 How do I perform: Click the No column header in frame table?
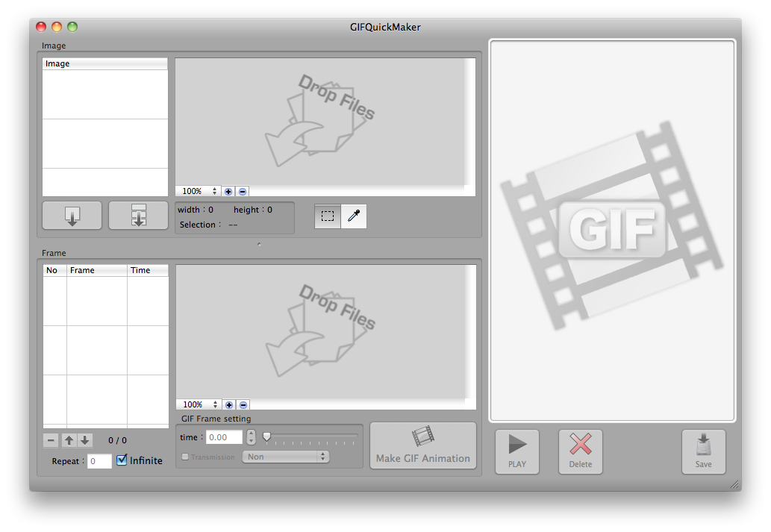click(x=54, y=270)
